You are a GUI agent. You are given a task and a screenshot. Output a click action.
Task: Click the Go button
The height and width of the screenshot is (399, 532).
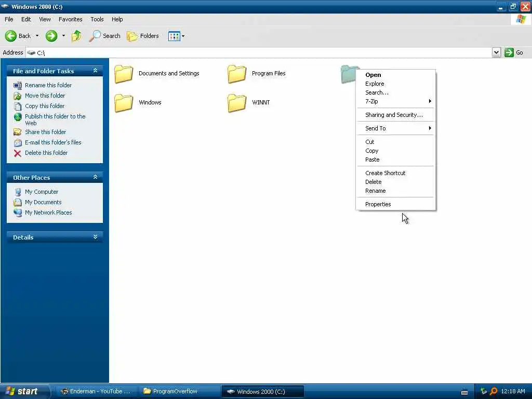click(514, 52)
